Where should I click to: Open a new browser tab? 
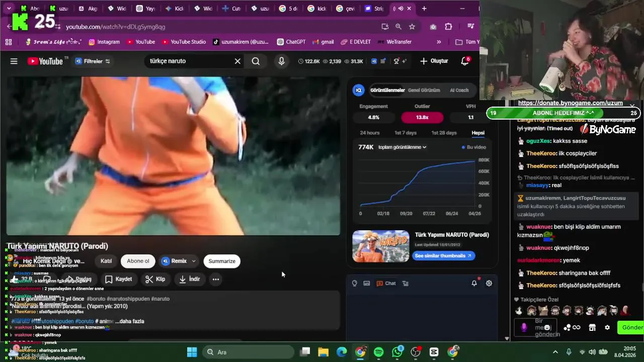click(x=424, y=9)
